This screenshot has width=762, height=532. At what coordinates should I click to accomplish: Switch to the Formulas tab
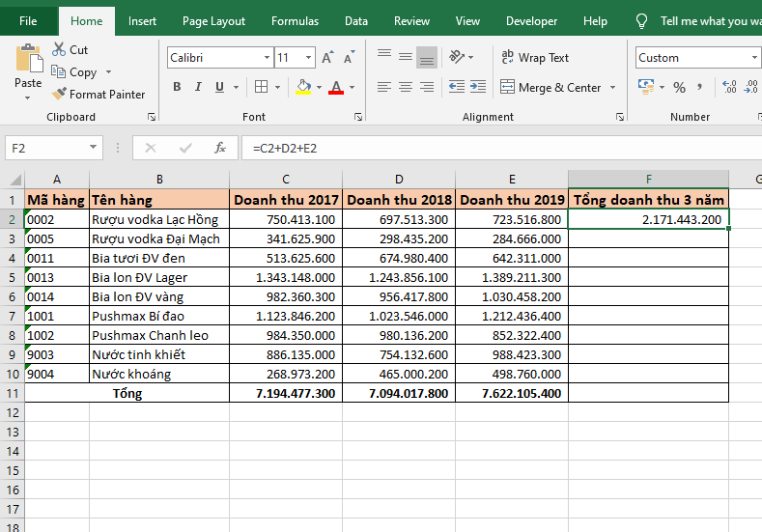[295, 21]
